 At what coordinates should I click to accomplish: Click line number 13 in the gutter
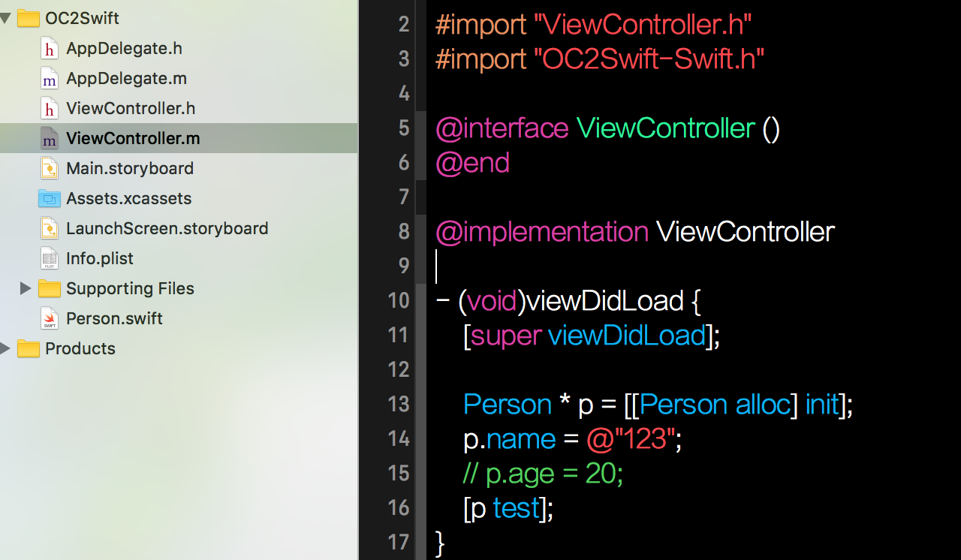click(398, 404)
